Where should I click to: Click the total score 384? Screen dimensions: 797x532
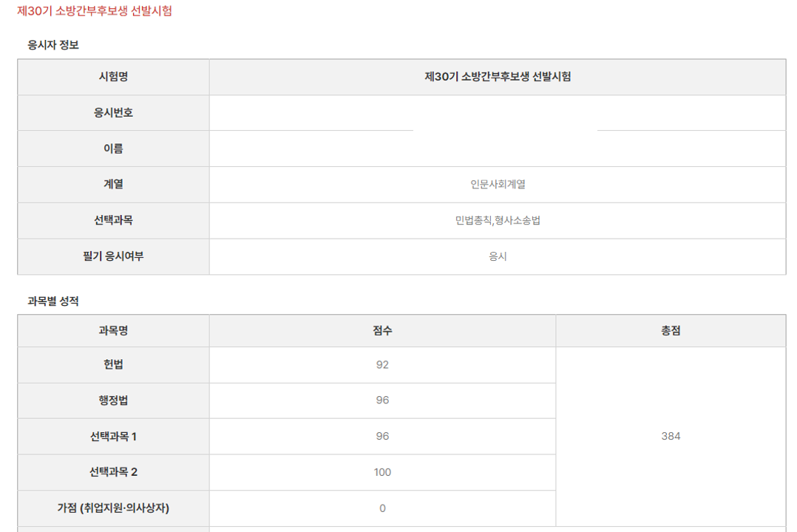click(671, 437)
